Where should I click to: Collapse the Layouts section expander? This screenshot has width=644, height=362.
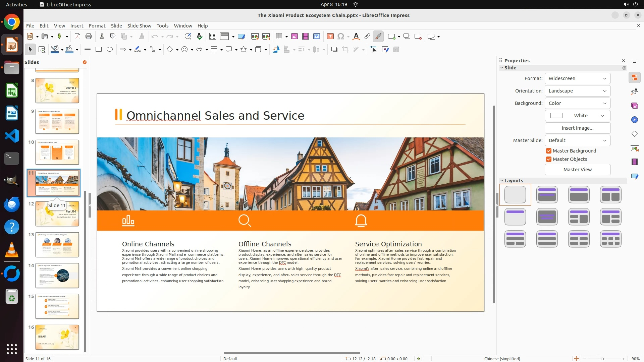point(502,181)
